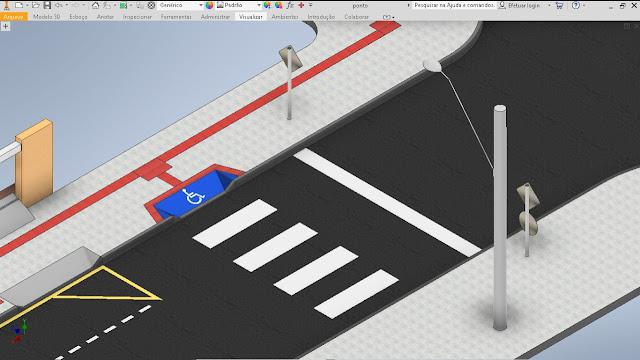Click the XYZ axis triad indicator
This screenshot has height=360, width=640.
19,331
